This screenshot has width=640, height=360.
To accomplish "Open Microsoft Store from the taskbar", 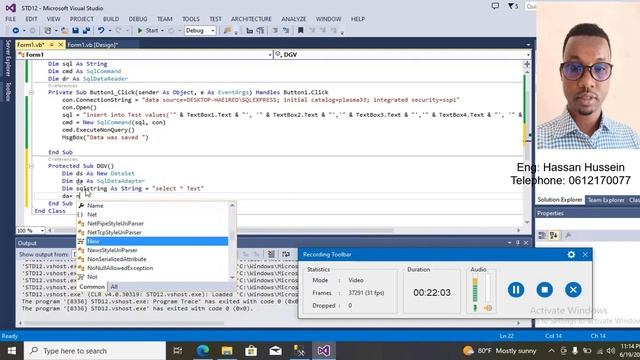I will [251, 351].
